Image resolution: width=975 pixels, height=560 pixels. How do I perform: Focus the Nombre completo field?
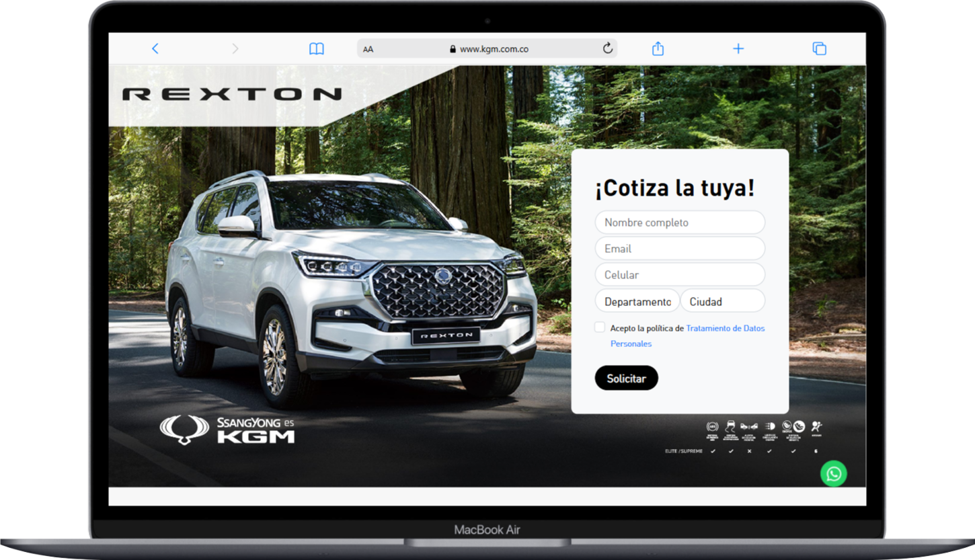point(680,223)
